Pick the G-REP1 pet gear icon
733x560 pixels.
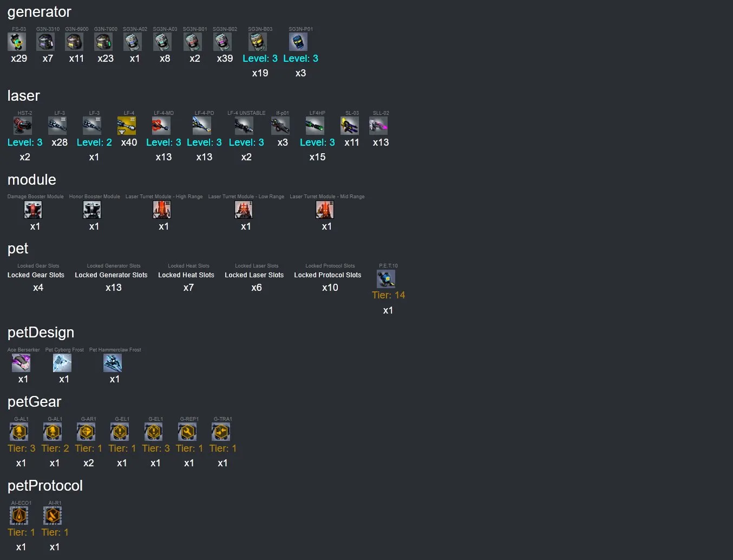187,432
